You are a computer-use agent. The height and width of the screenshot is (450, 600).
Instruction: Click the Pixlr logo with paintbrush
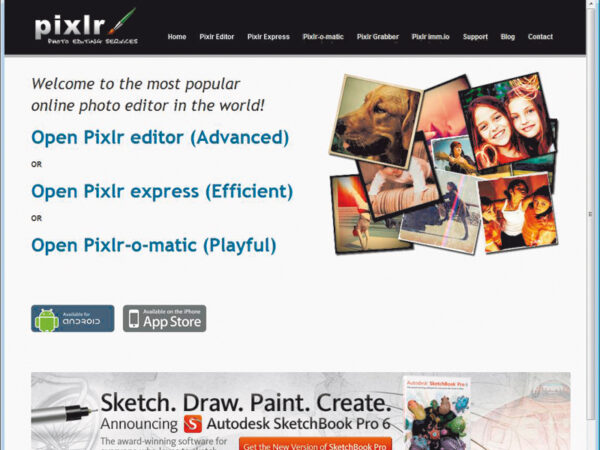[x=86, y=27]
